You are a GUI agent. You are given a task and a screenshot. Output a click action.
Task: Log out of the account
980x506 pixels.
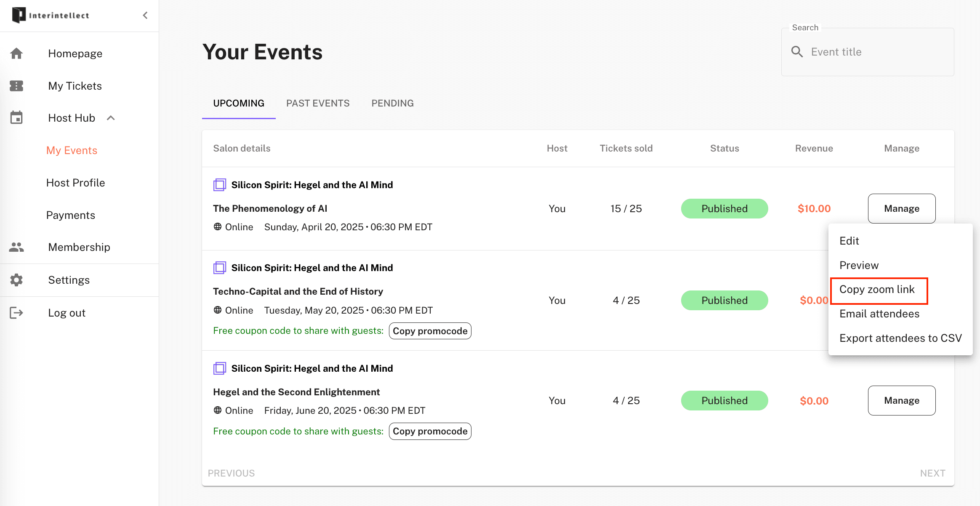coord(67,313)
